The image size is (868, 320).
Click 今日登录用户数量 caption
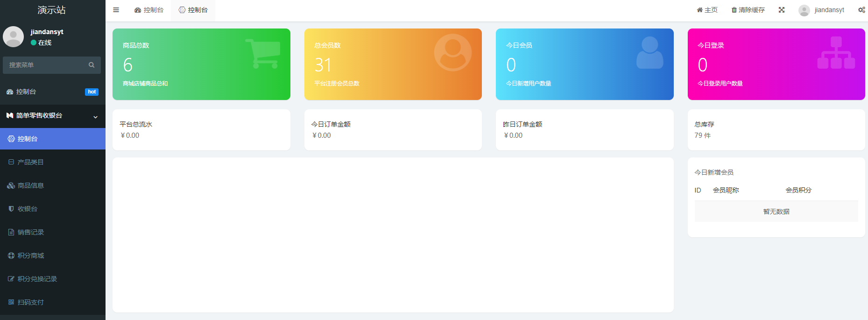pos(720,84)
